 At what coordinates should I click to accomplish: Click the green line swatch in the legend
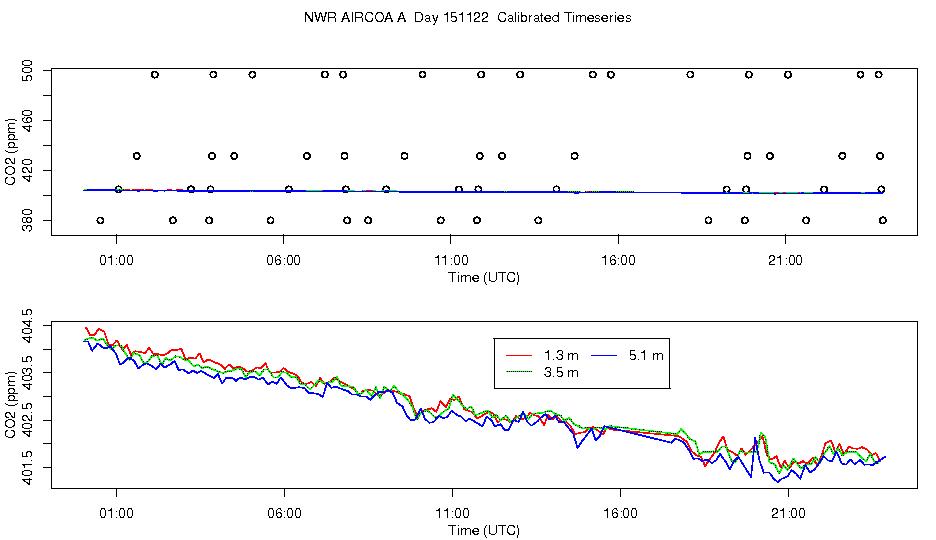(519, 372)
